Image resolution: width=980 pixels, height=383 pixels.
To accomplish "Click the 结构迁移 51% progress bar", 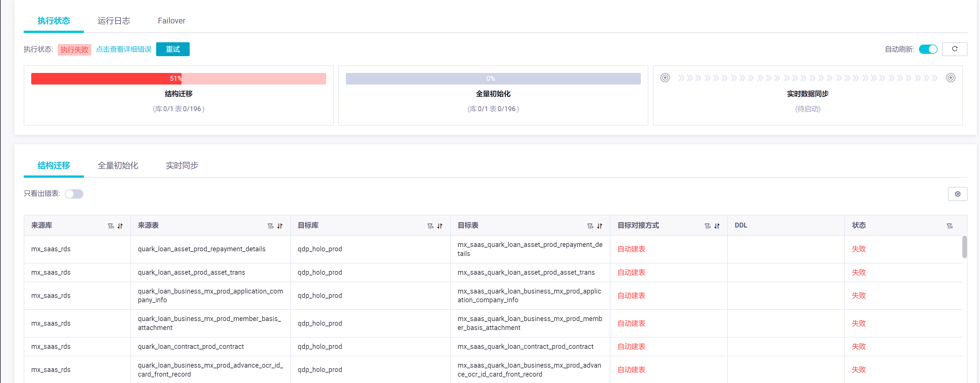I will pyautogui.click(x=178, y=78).
